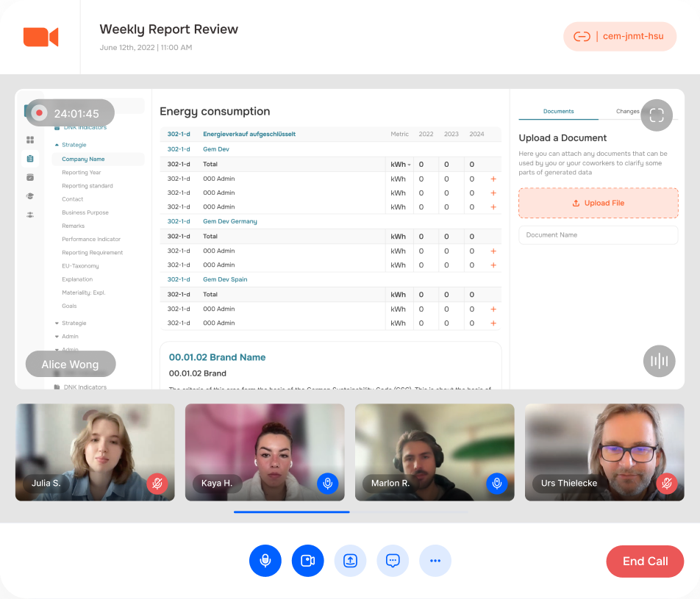
Task: Copy meeting link cem-jnmt-hsu
Action: click(x=619, y=37)
